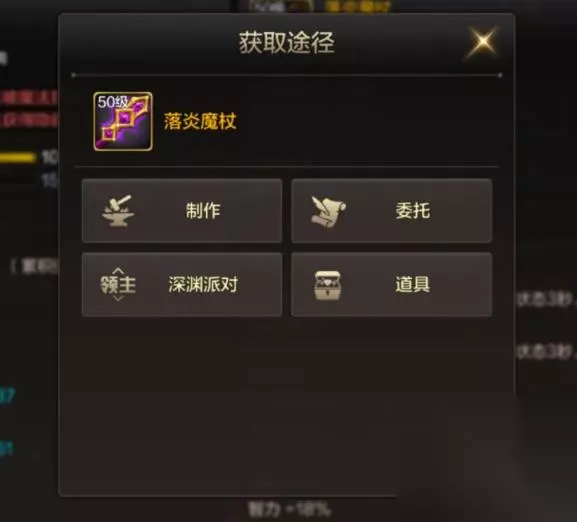Click the blurred yellow item name at the top

coord(357,6)
